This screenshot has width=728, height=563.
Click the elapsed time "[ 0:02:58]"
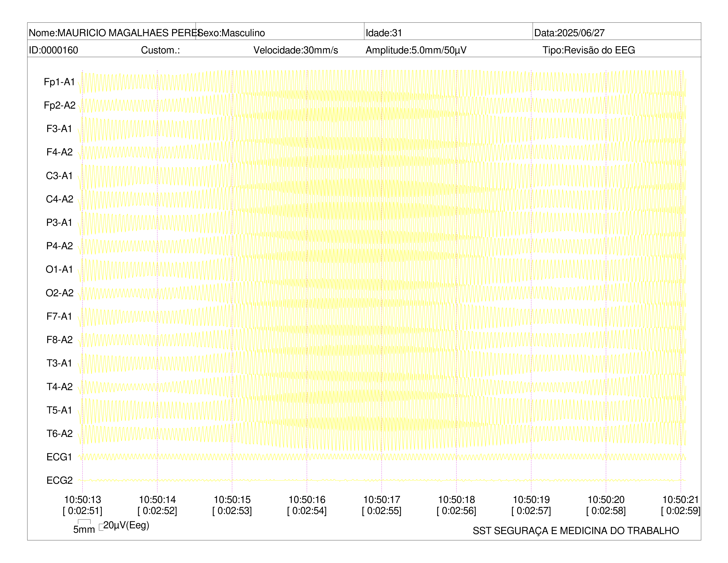[x=606, y=511]
